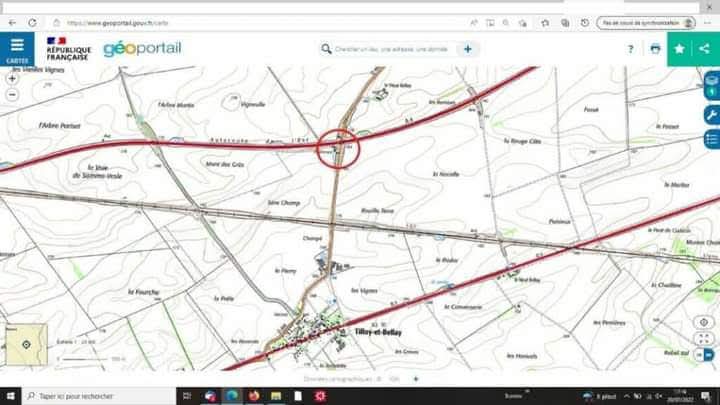Image resolution: width=720 pixels, height=405 pixels.
Task: Share the map via share icon
Action: 705,49
